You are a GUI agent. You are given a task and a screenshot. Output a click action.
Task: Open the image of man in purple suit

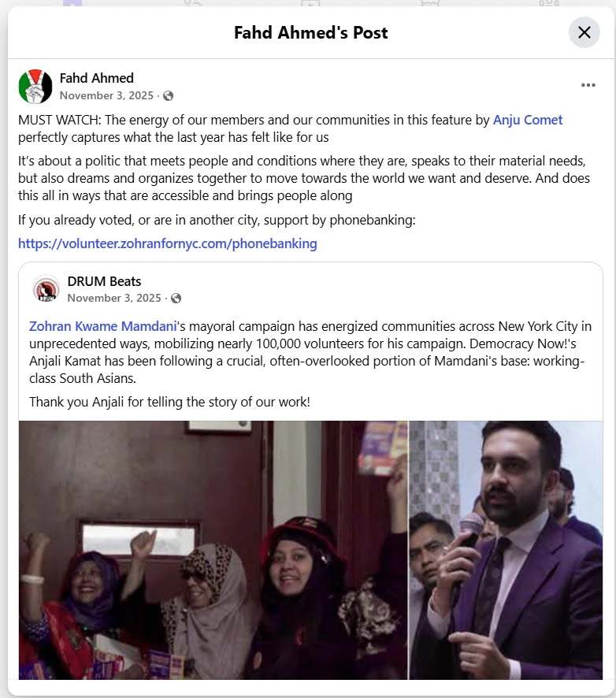coord(506,550)
